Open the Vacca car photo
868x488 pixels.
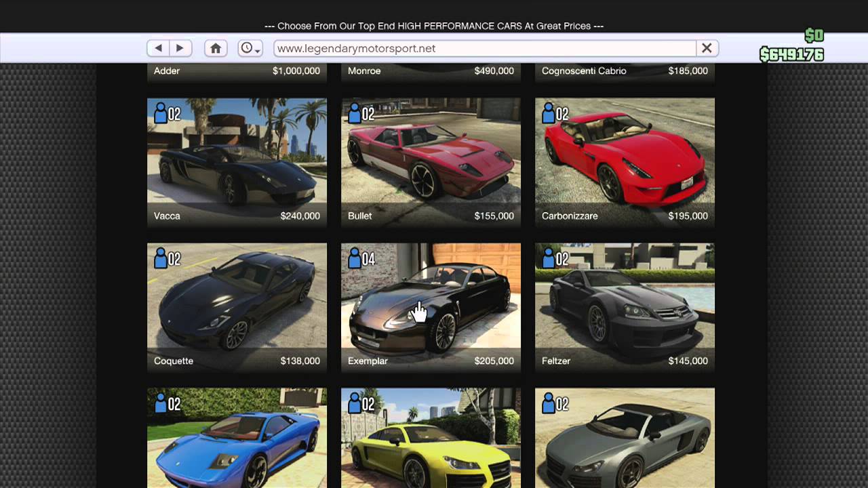pos(237,162)
